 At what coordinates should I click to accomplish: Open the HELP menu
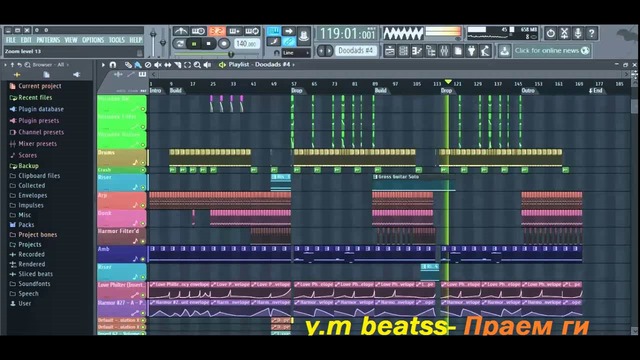click(136, 40)
